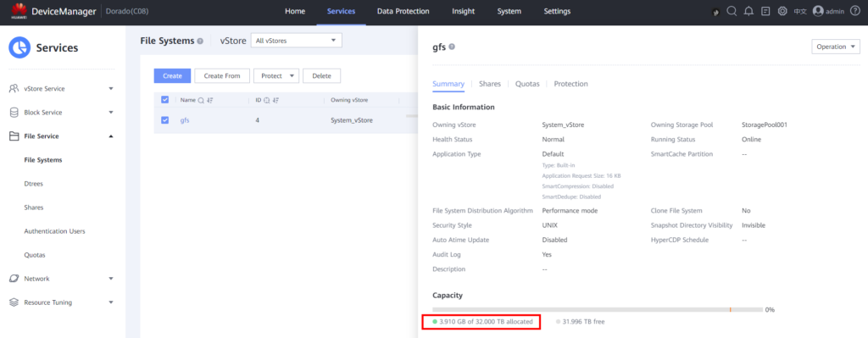Open the All vStores dropdown

pos(296,41)
